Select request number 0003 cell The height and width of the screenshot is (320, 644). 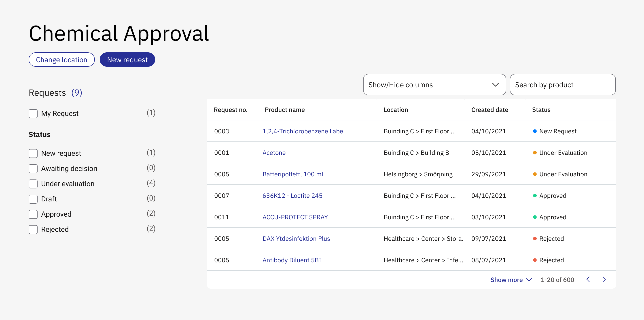pos(222,131)
